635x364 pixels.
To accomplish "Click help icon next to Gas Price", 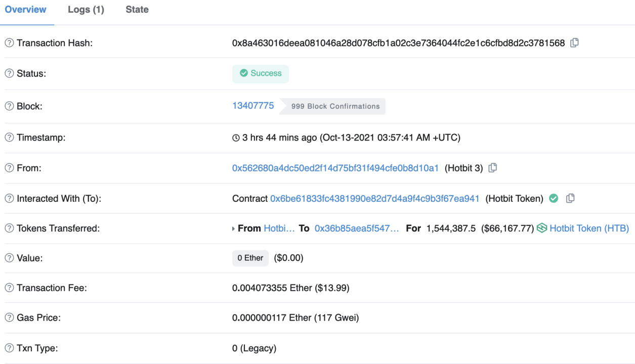I will (x=9, y=318).
